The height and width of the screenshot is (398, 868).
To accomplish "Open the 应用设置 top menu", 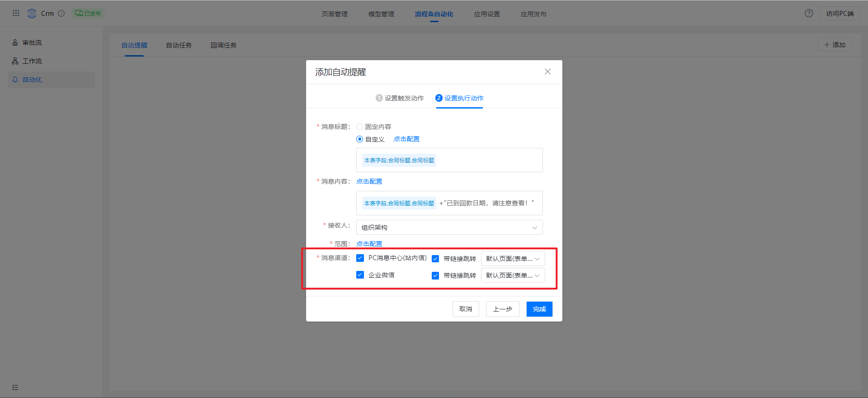I will (487, 14).
